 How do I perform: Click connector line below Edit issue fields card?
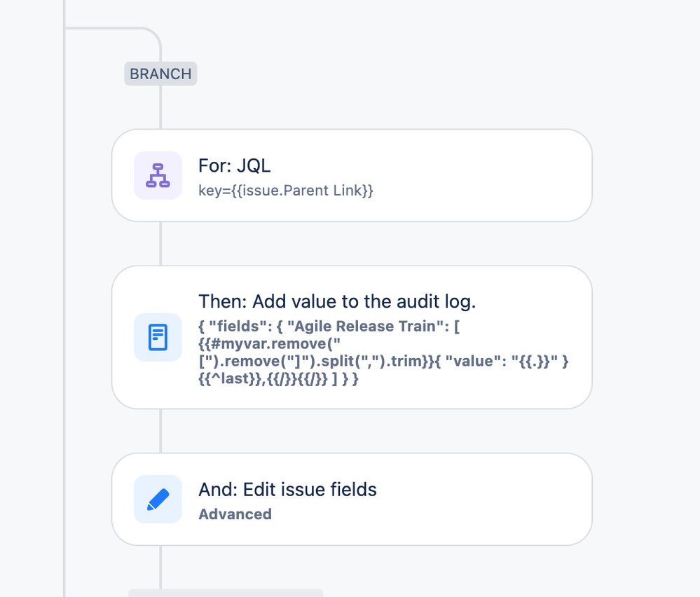[160, 567]
